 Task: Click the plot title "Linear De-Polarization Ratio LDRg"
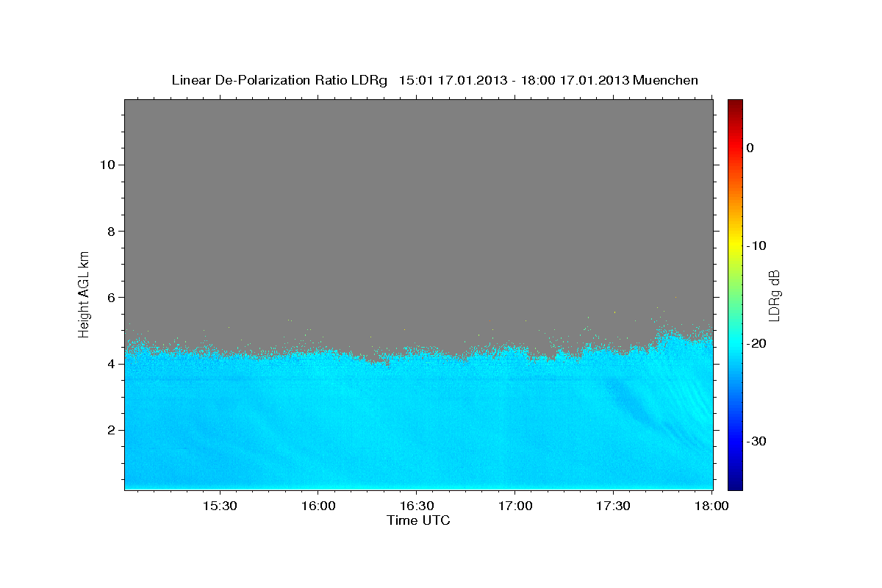279,80
